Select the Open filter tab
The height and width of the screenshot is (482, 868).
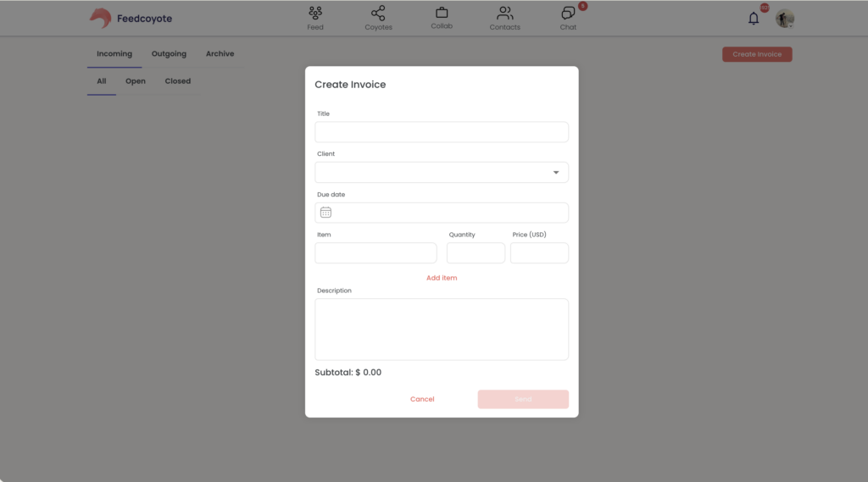coord(136,81)
